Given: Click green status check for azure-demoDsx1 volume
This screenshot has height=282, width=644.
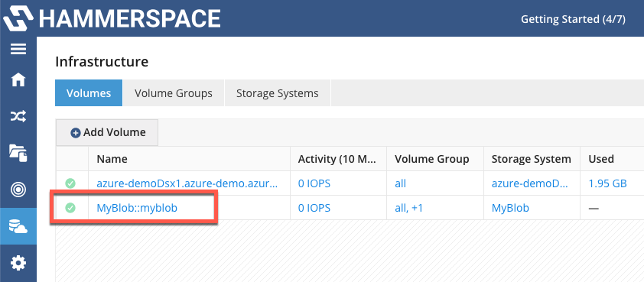Looking at the screenshot, I should tap(70, 183).
